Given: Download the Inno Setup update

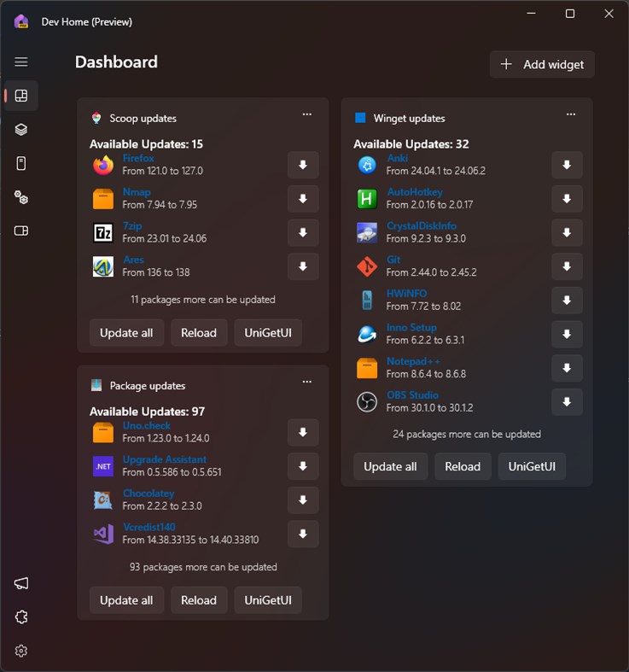Looking at the screenshot, I should [567, 334].
